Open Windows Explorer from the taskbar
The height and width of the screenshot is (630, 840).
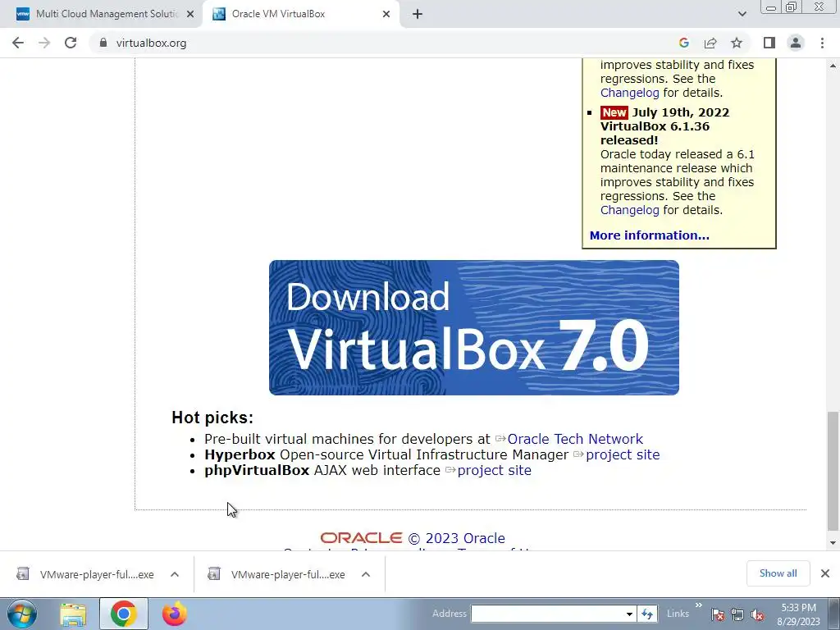(73, 614)
